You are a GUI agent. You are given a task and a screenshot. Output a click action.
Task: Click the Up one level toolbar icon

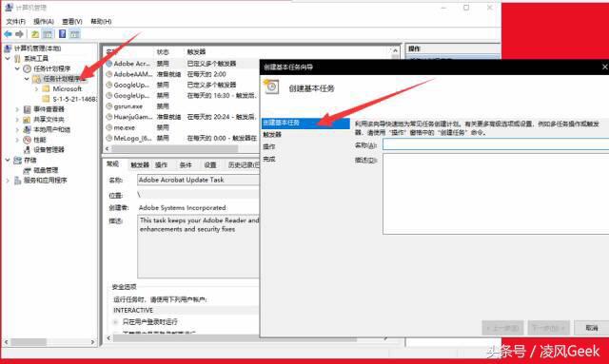[x=35, y=34]
